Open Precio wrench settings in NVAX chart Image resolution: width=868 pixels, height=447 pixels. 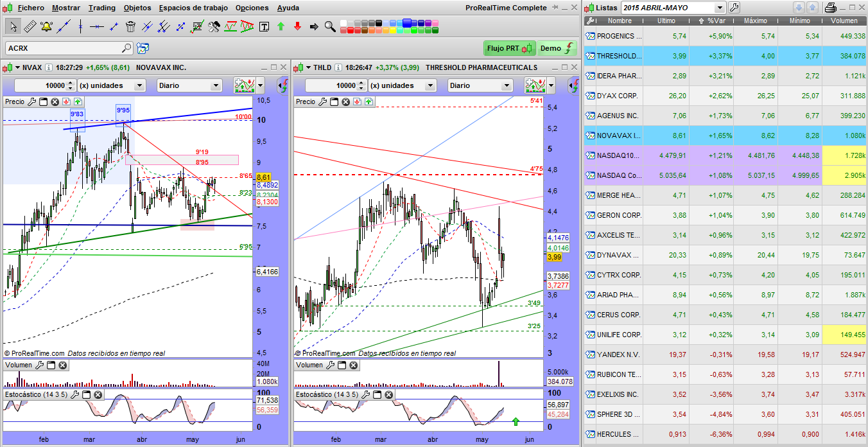coord(32,101)
